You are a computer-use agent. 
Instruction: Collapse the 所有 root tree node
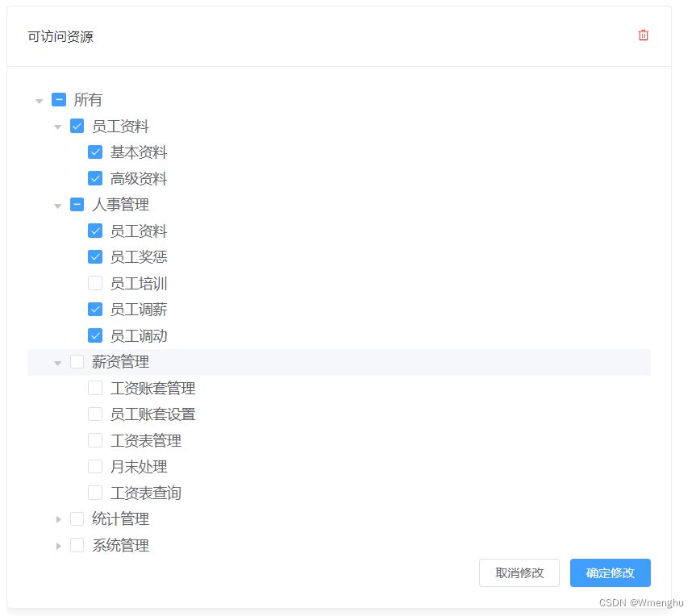point(39,101)
